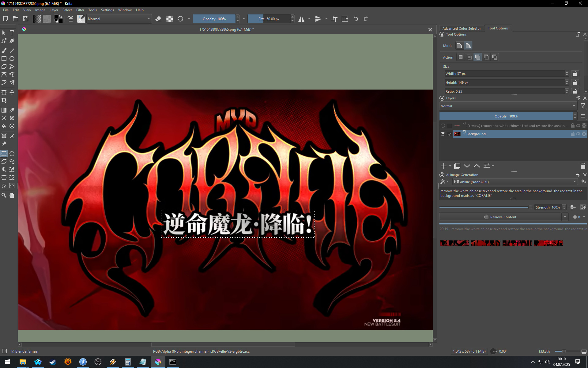
Task: Click the first generated result thumbnail
Action: (454, 243)
